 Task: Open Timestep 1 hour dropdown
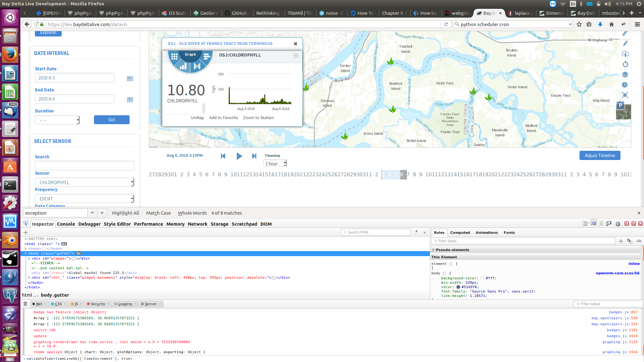click(x=275, y=163)
